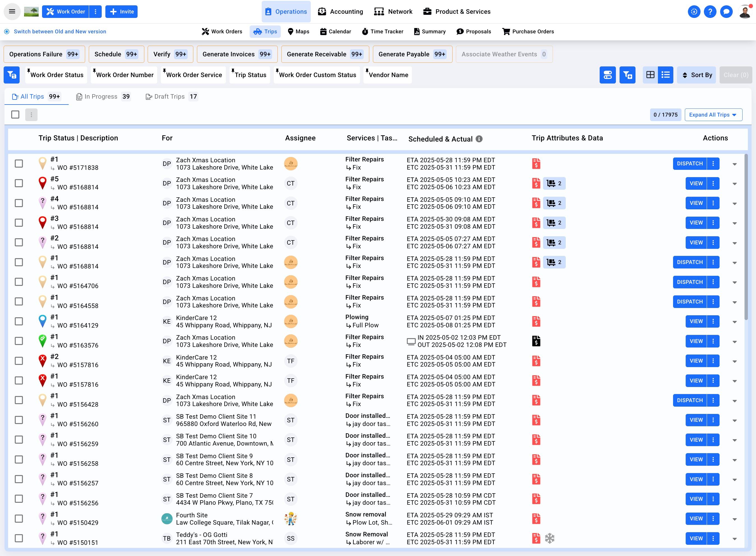Screen dimensions: 756x556
Task: Open the help question mark icon
Action: click(x=710, y=11)
